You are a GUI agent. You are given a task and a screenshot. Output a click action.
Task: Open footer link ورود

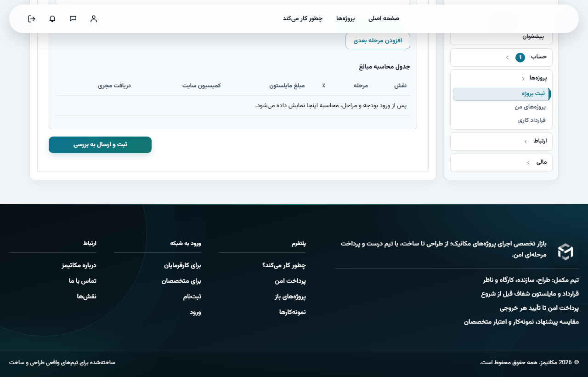pos(196,312)
